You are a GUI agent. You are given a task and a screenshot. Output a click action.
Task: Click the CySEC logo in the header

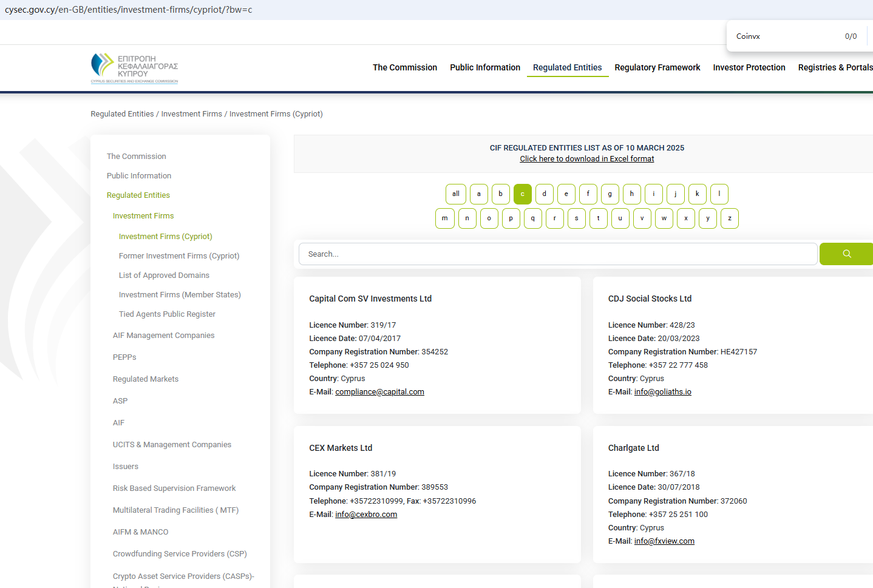[x=134, y=67]
